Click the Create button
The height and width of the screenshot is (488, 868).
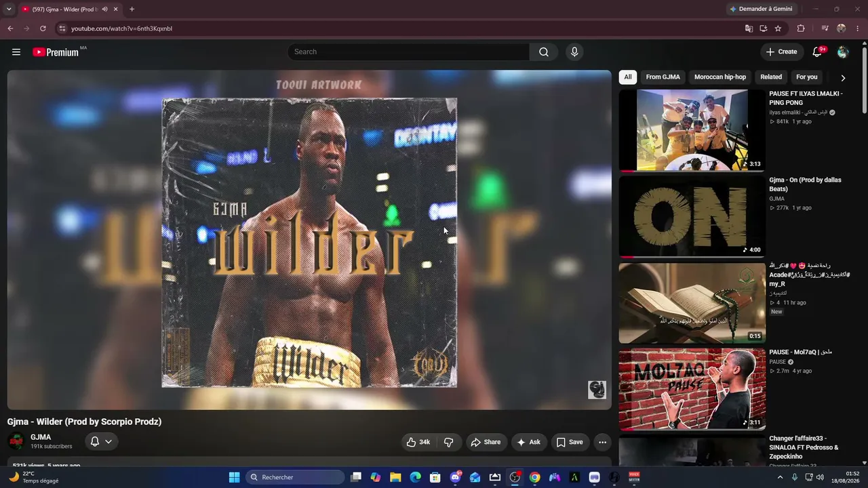point(781,52)
